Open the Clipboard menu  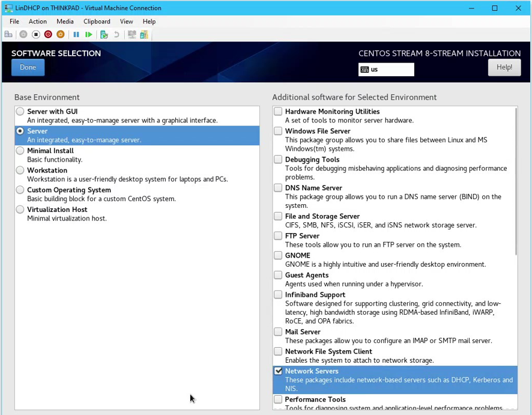[x=97, y=22]
